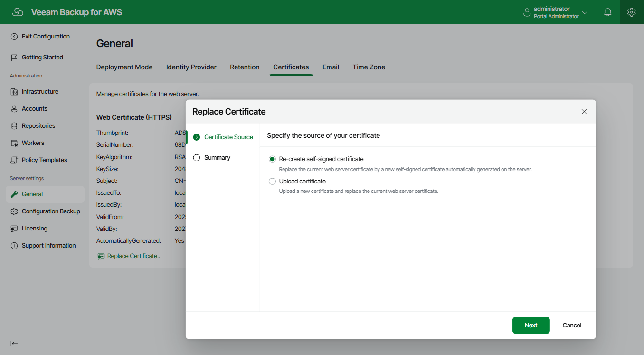Viewport: 644px width, 355px height.
Task: Click the Exit Configuration back icon
Action: [14, 37]
